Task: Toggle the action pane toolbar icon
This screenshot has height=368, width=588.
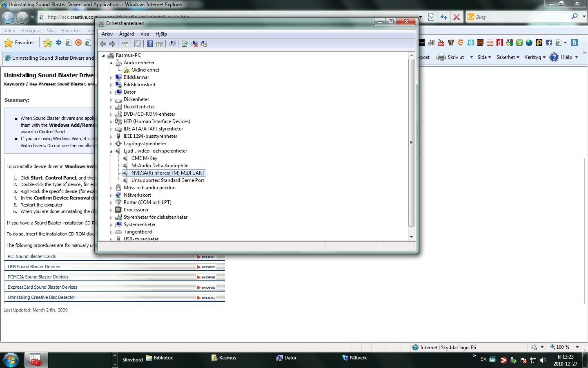Action: (x=160, y=44)
